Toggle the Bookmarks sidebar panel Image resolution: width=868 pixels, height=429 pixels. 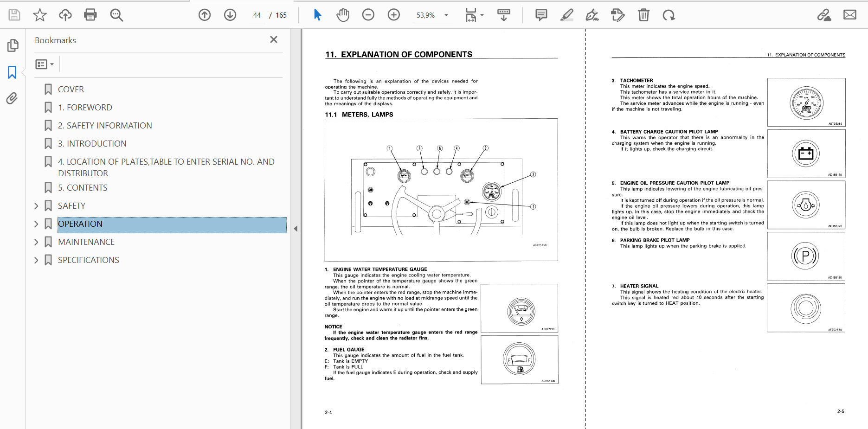(12, 72)
